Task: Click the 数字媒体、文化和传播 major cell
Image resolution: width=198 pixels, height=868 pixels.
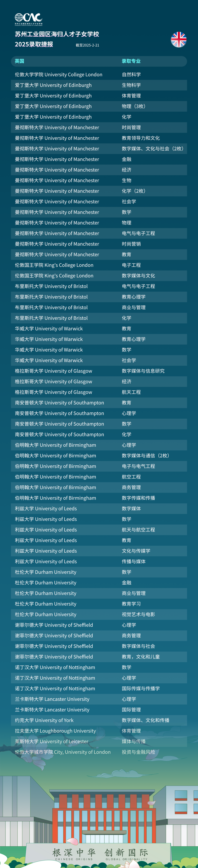Action: [x=145, y=720]
